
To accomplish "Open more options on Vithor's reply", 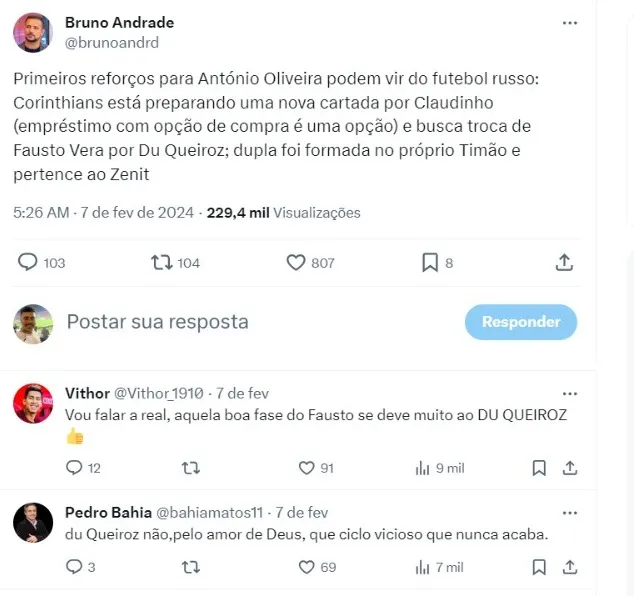I will pos(570,393).
